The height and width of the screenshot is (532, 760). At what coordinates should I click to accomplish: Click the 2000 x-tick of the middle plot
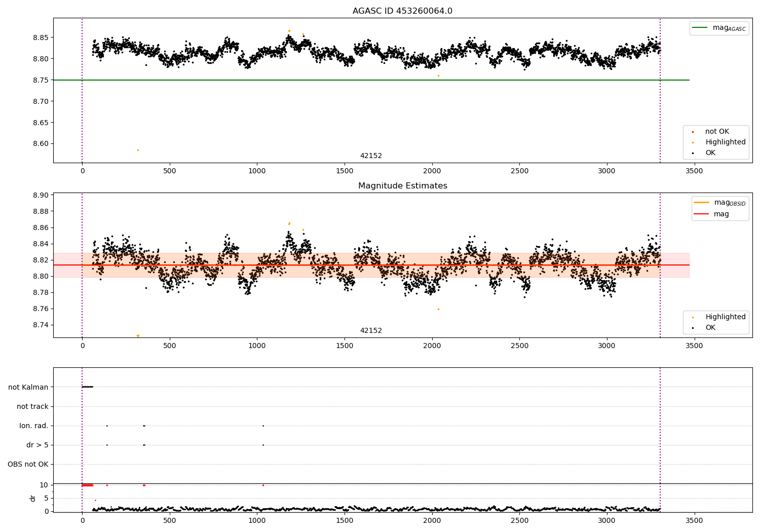432,346
